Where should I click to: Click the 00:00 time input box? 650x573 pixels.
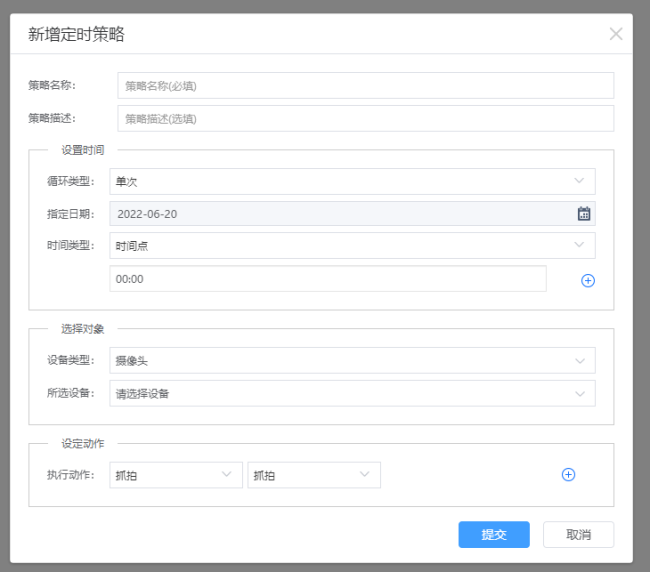click(327, 279)
